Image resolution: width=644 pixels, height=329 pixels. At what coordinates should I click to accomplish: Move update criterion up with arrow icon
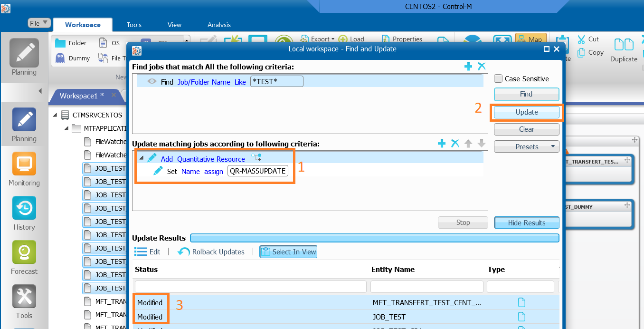click(x=468, y=144)
